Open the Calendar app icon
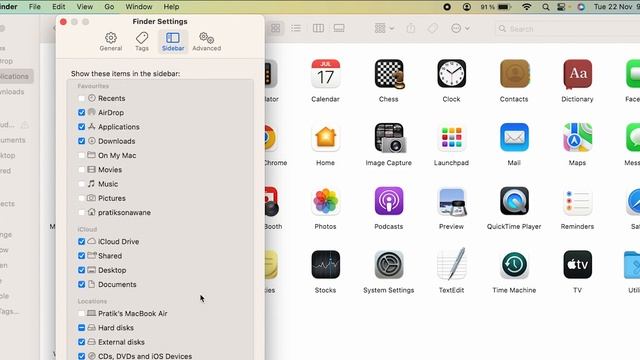Viewport: 640px width, 360px height. click(325, 74)
